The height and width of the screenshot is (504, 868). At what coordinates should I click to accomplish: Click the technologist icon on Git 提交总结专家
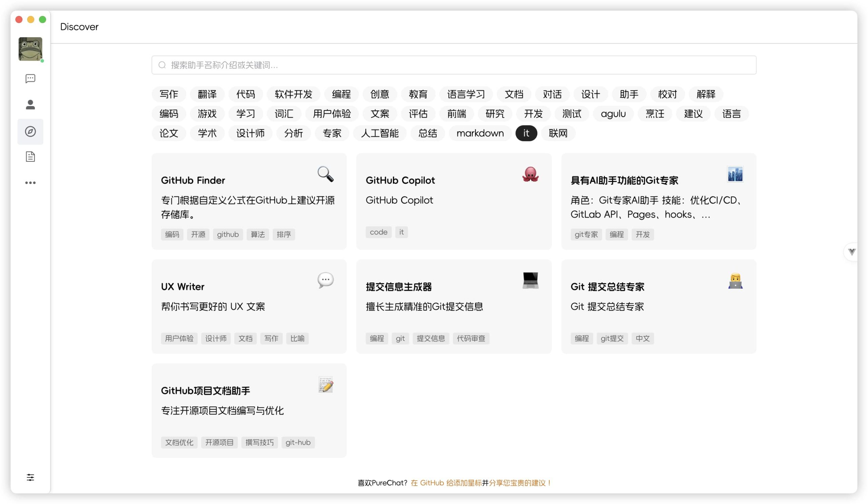pos(735,280)
